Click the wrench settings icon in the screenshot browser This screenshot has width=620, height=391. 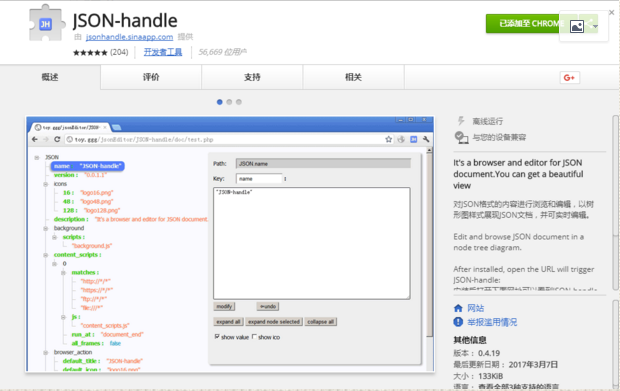pyautogui.click(x=426, y=139)
